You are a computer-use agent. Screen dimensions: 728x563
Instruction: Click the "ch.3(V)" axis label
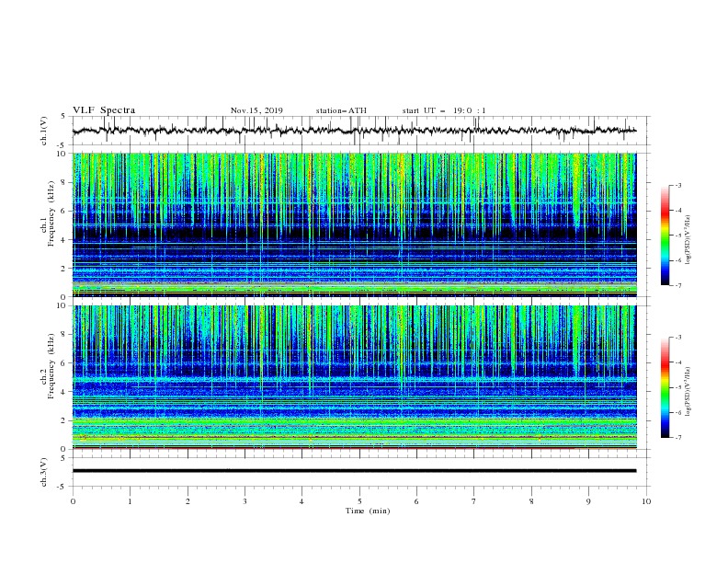(44, 472)
